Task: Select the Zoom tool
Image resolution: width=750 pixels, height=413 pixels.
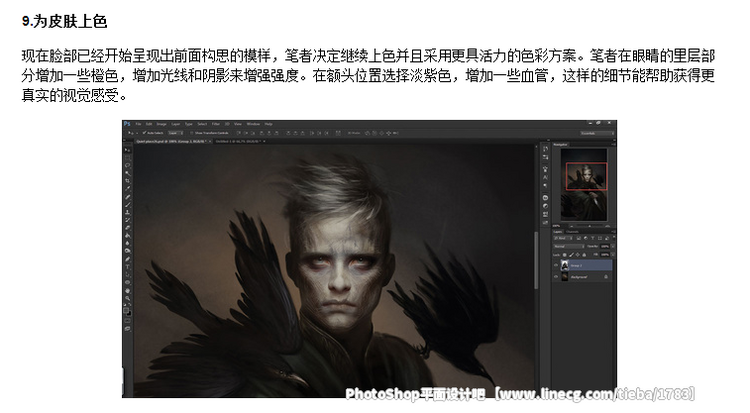Action: [x=127, y=298]
